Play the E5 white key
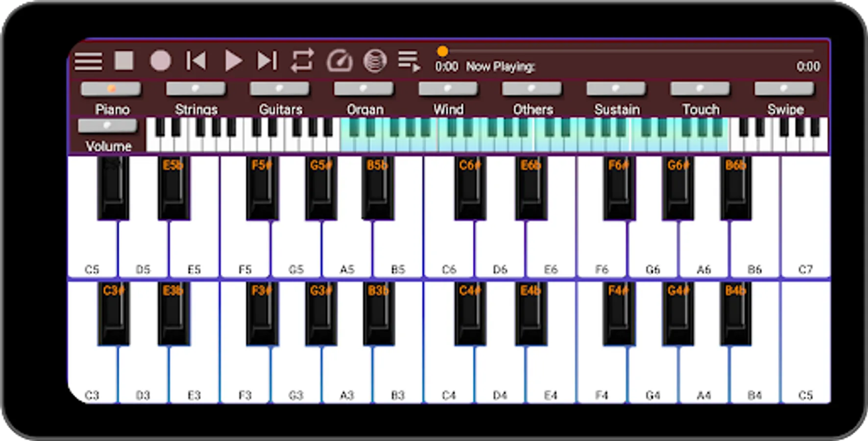Viewport: 868px width, 441px height. (194, 250)
